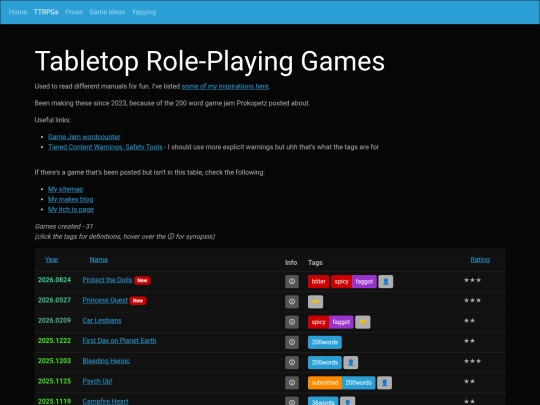Click the date 2025.1222
540x405 pixels.
tap(54, 341)
